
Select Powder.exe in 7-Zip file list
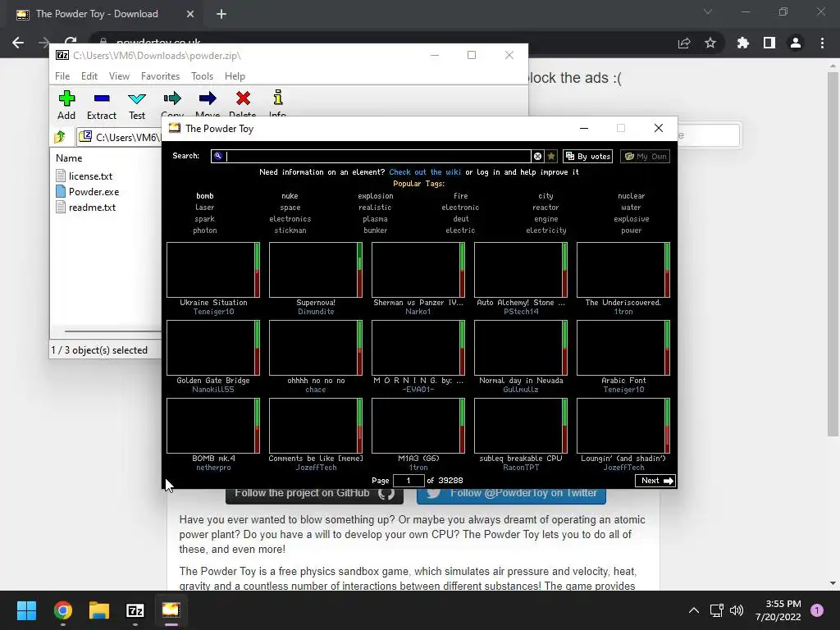(x=87, y=192)
